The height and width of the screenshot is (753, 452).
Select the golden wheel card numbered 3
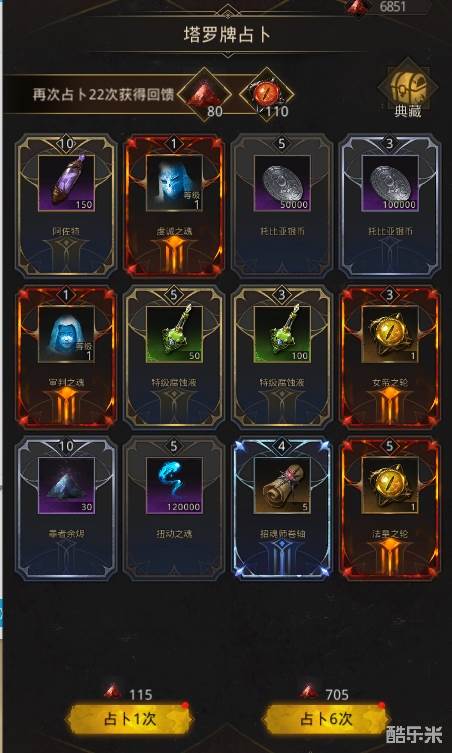pos(390,357)
